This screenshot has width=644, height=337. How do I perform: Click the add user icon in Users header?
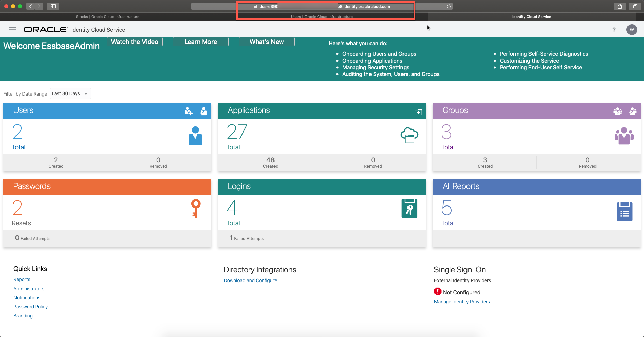188,111
